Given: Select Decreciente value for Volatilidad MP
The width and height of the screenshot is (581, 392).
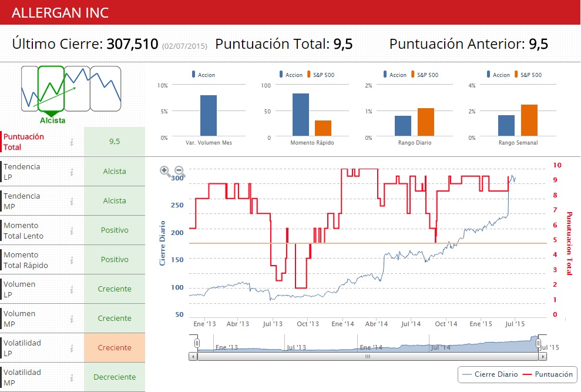Looking at the screenshot, I should (115, 377).
